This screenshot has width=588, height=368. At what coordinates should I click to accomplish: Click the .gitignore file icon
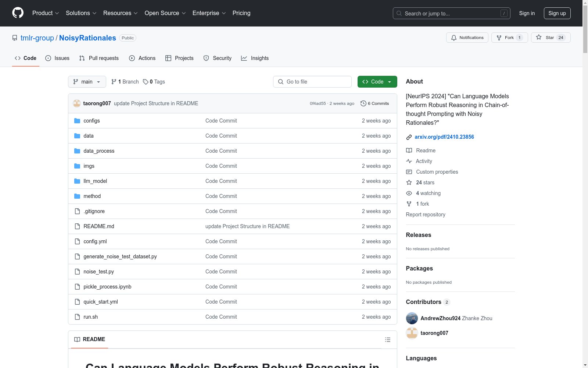point(77,211)
